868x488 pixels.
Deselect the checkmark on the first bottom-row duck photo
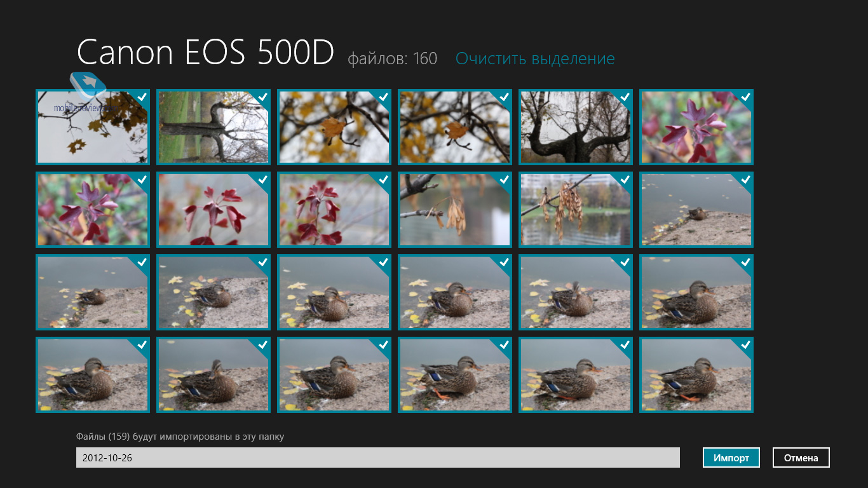point(142,345)
